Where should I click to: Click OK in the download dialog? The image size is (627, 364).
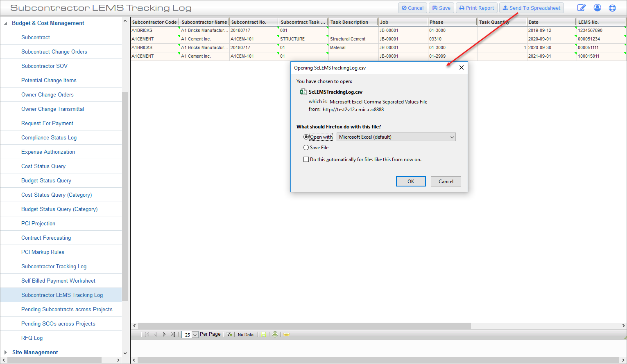pos(411,182)
